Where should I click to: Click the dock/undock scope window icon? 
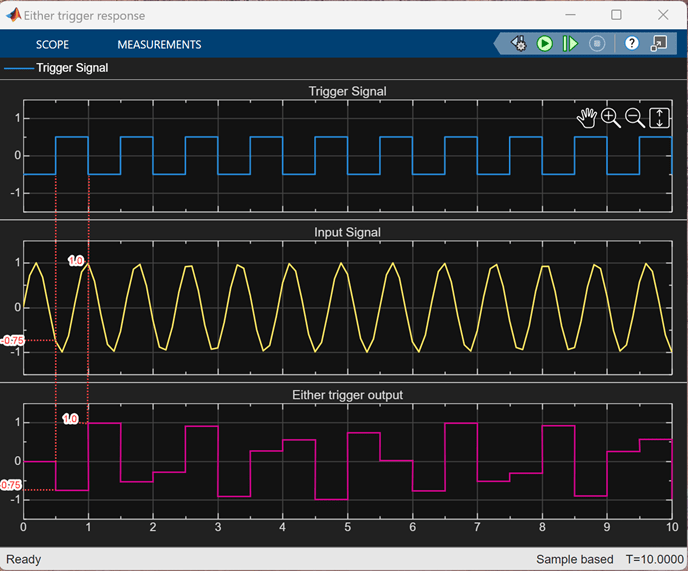[x=659, y=44]
